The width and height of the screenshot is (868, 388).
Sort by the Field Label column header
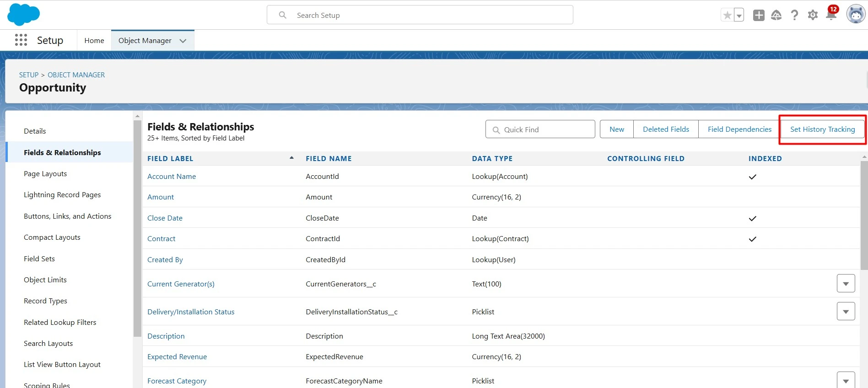coord(170,159)
